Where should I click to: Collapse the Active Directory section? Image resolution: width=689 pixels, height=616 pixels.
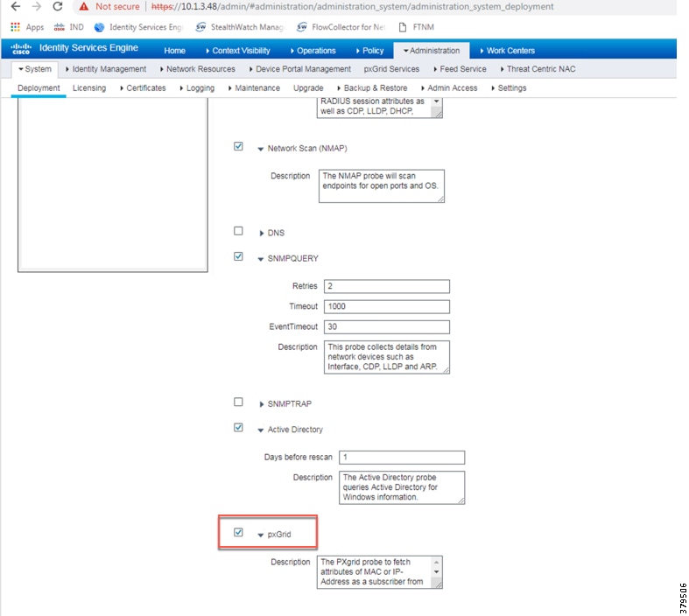click(x=261, y=430)
